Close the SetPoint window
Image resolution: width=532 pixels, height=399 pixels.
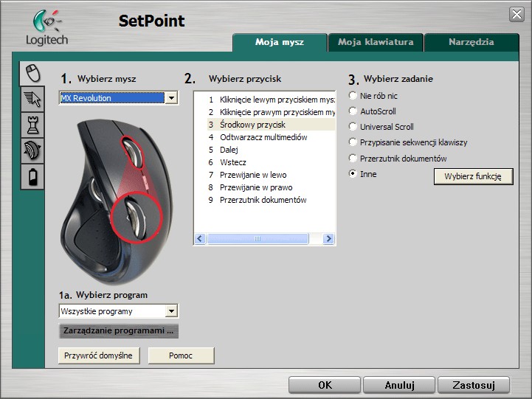(x=517, y=15)
